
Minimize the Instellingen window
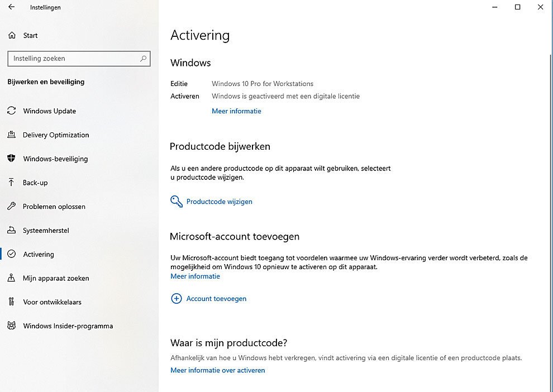pyautogui.click(x=495, y=7)
